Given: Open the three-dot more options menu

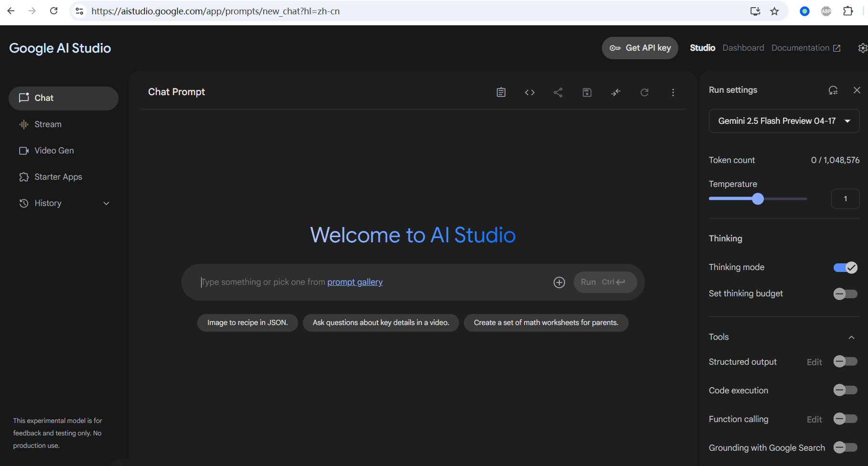Looking at the screenshot, I should 673,92.
